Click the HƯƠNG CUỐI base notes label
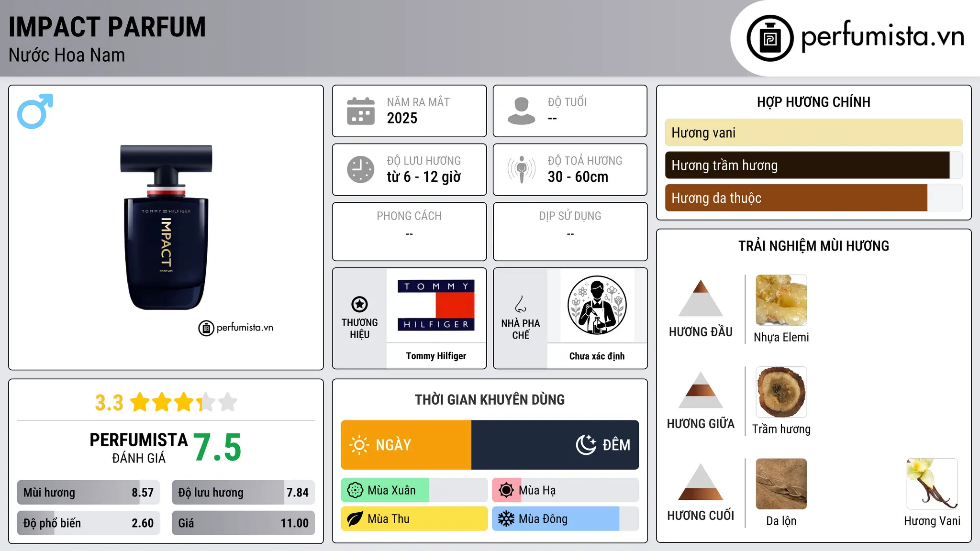This screenshot has height=551, width=980. [x=701, y=516]
